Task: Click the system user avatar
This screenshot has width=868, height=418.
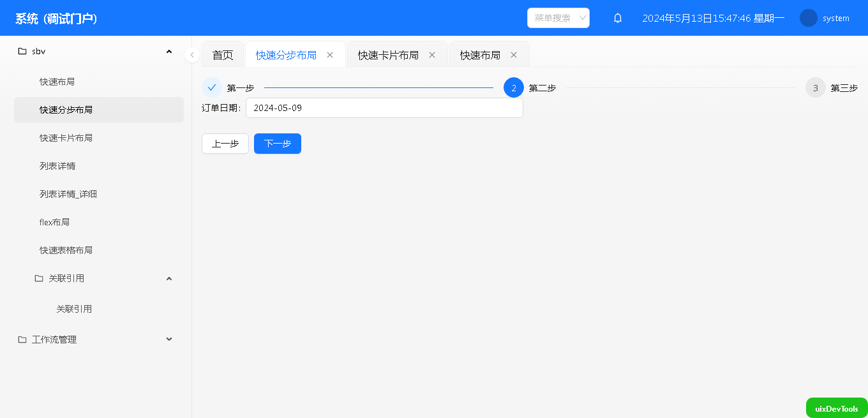Action: tap(808, 18)
